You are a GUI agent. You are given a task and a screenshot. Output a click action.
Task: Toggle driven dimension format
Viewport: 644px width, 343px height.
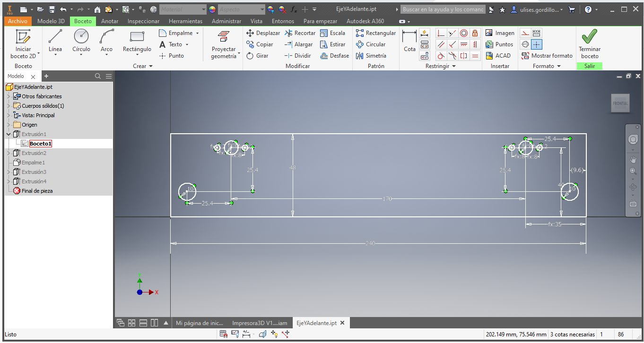coord(536,33)
